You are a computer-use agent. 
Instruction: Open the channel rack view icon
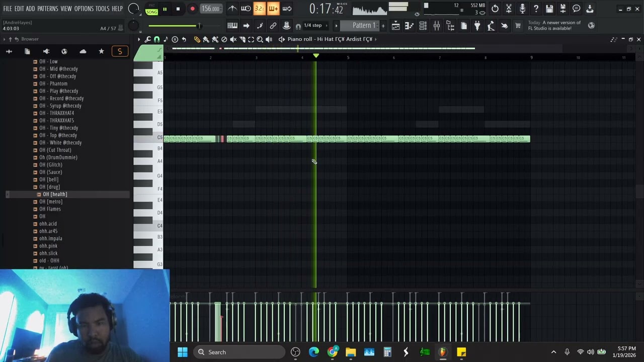click(x=423, y=26)
